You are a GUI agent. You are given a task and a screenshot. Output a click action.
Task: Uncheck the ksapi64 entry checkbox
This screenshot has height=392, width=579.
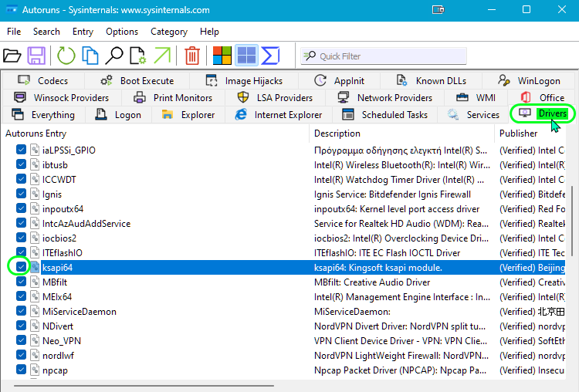tap(21, 266)
